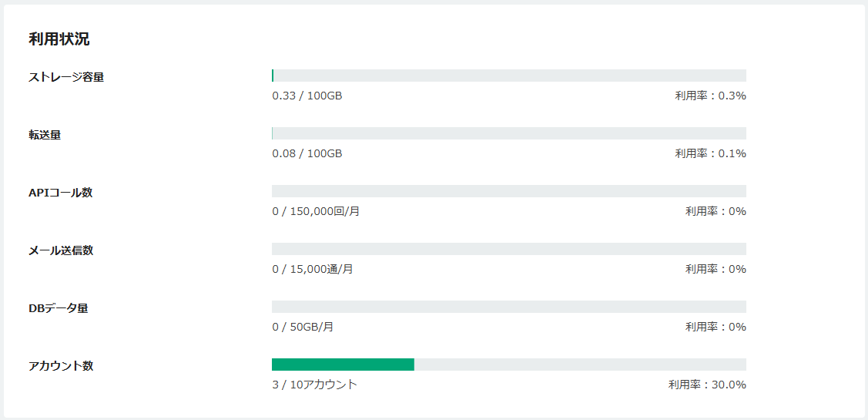Click the green アカウント数 bar fill
This screenshot has height=420, width=868.
tap(344, 365)
